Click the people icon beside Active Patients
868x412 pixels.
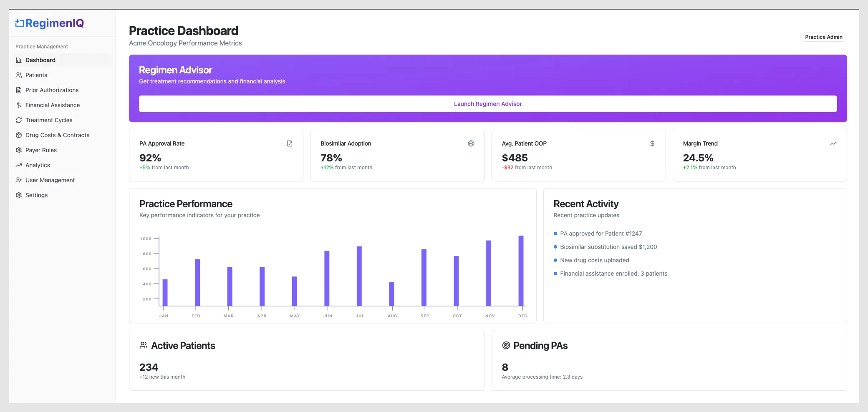pos(144,346)
